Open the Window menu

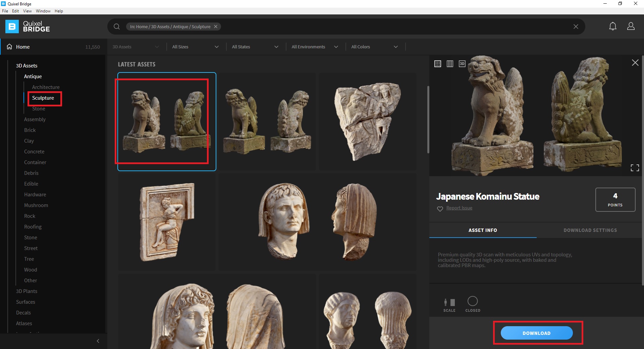click(x=43, y=11)
